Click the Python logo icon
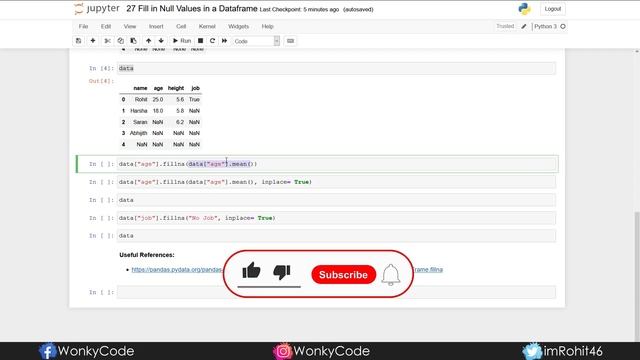Screen dimensions: 640x360 [x=524, y=9]
